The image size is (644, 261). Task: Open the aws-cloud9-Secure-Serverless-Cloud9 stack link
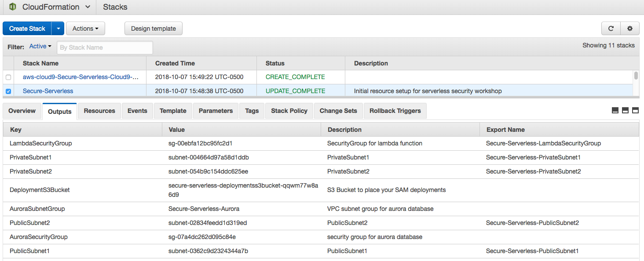pyautogui.click(x=80, y=77)
